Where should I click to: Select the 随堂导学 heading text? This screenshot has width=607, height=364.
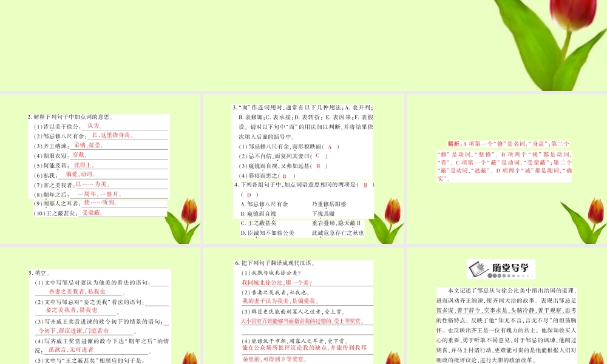[x=510, y=268]
